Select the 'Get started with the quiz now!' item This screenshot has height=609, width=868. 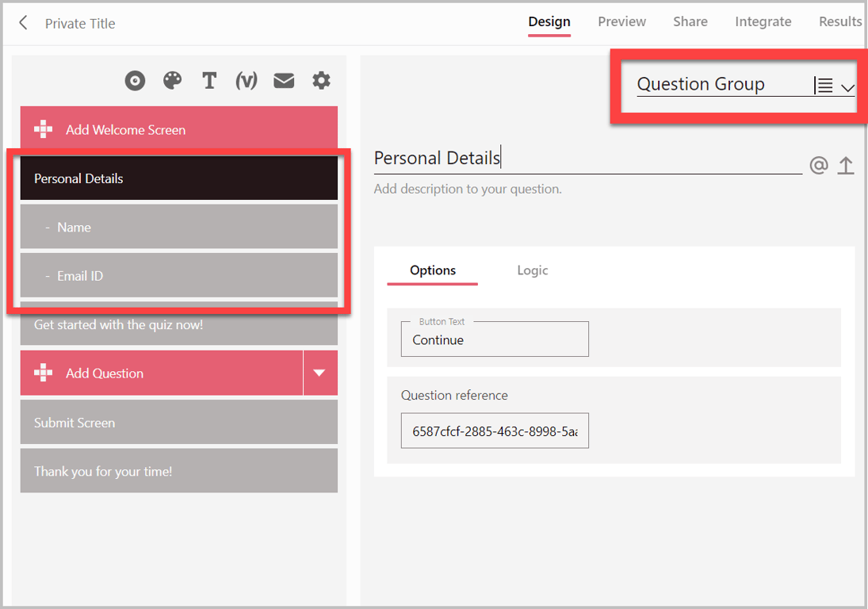coord(179,324)
